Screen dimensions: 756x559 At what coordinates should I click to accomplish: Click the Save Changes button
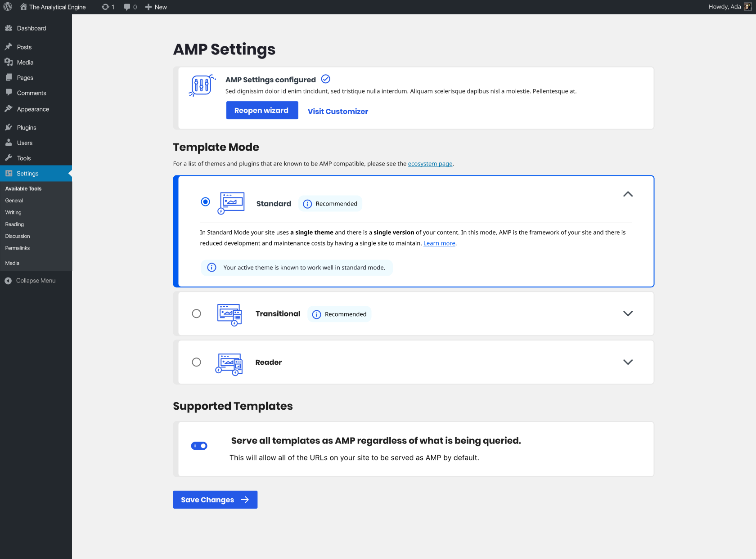click(215, 500)
